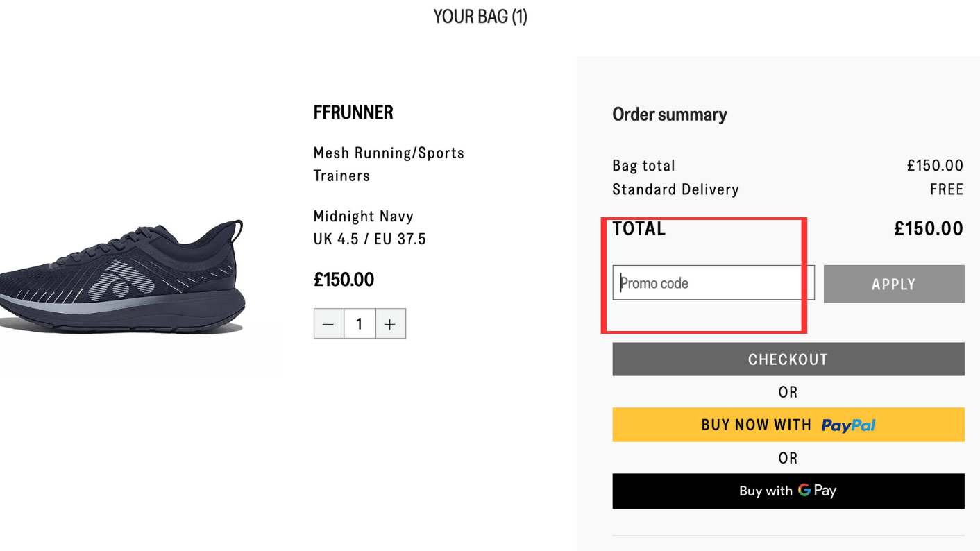Click the Order summary heading
The width and height of the screenshot is (980, 551).
(669, 114)
